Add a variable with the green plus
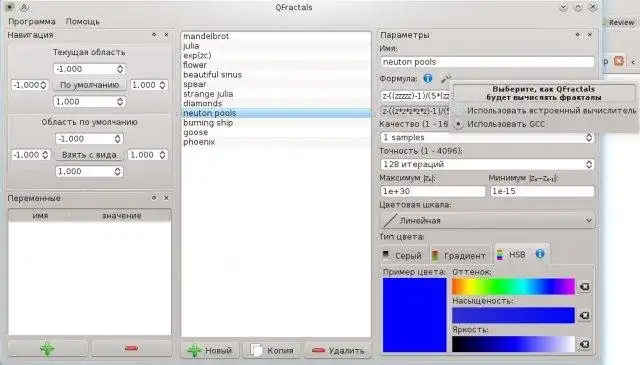Viewport: 640px width, 365px height. [x=48, y=349]
